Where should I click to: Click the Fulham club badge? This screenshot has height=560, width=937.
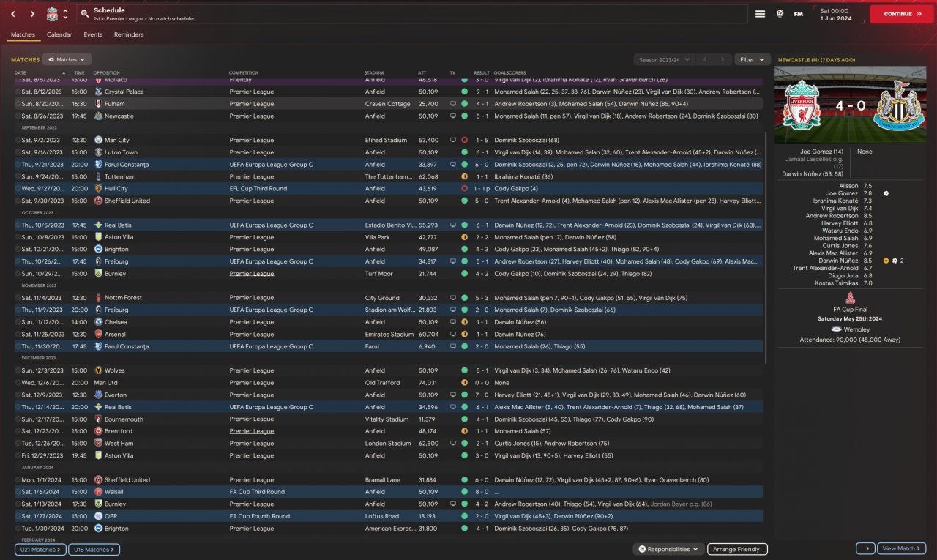click(99, 104)
